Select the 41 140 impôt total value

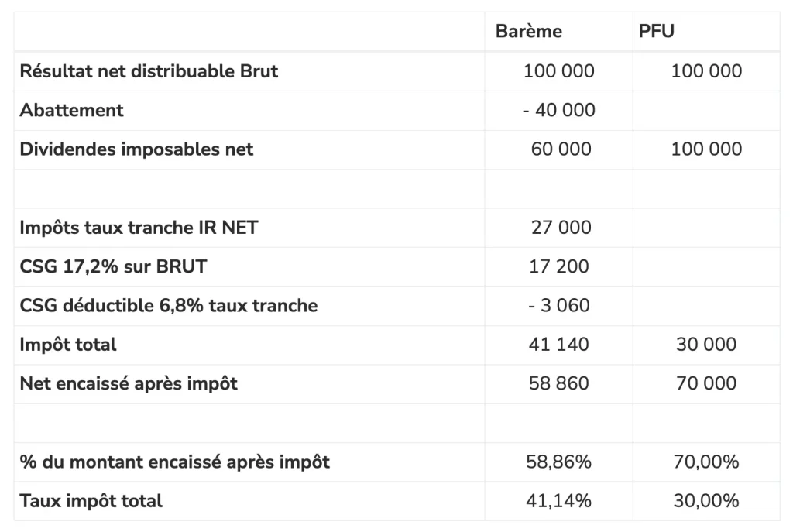[559, 345]
